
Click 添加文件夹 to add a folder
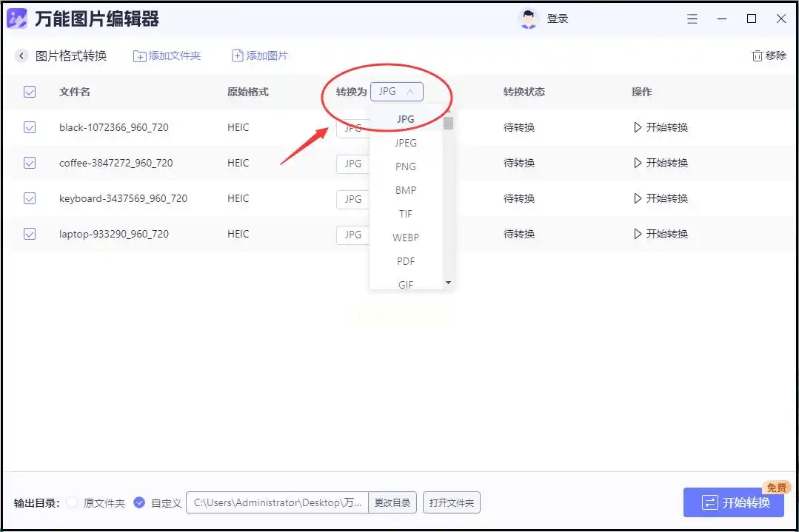(167, 55)
